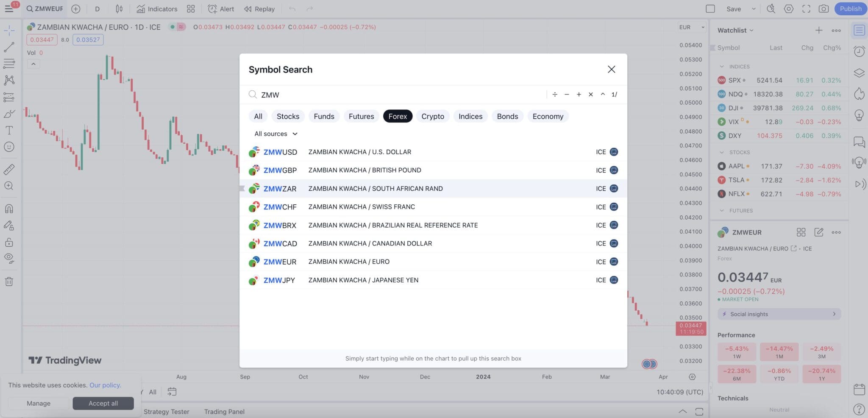Select the patterns drawing tool
This screenshot has width=868, height=418.
[x=9, y=80]
